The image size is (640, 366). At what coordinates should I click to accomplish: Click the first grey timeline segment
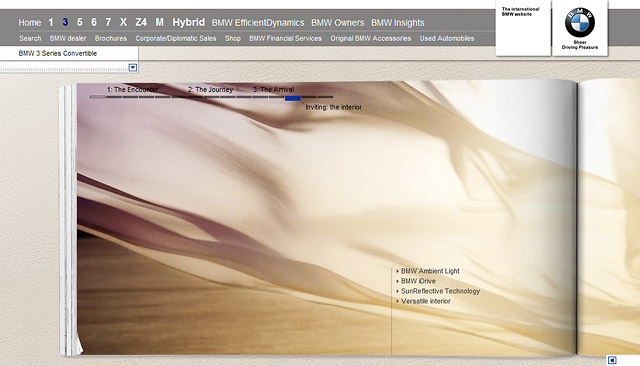point(98,97)
